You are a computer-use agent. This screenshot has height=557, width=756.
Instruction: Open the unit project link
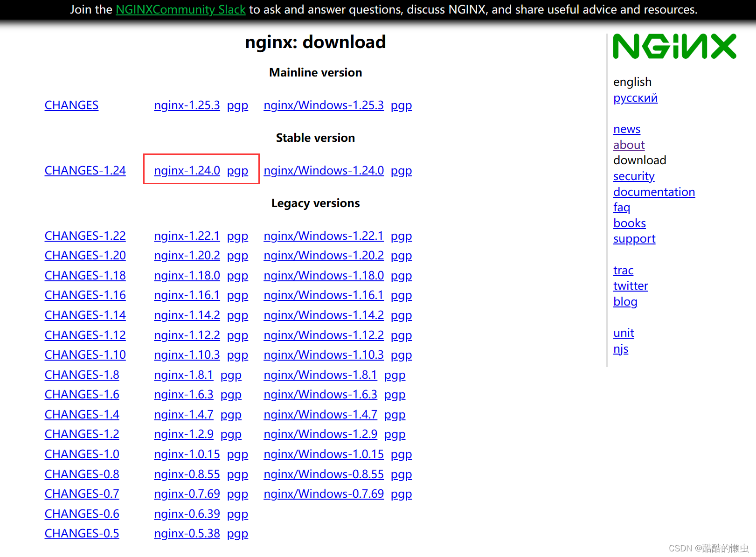tap(623, 333)
